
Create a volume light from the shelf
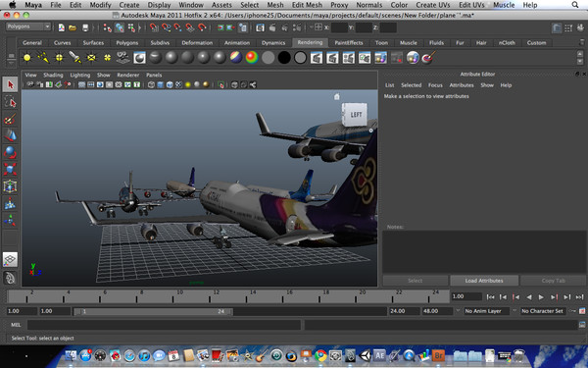tap(107, 58)
